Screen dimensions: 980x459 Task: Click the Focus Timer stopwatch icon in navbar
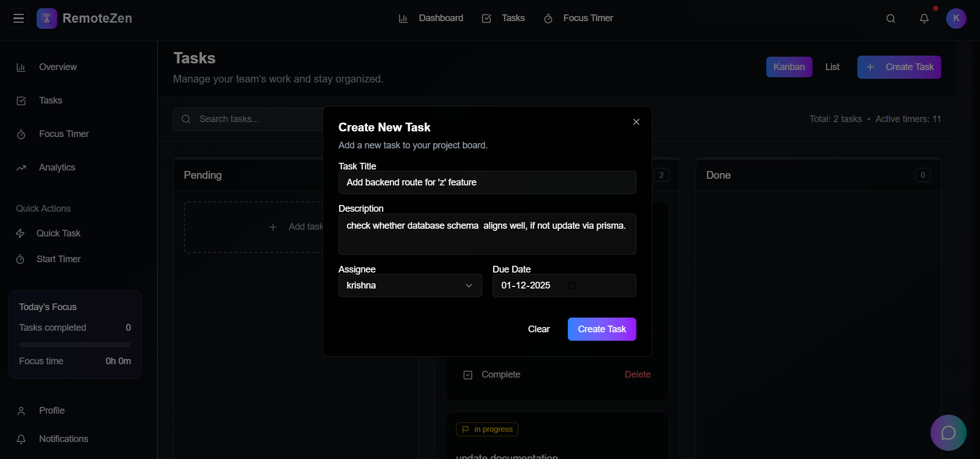coord(548,19)
